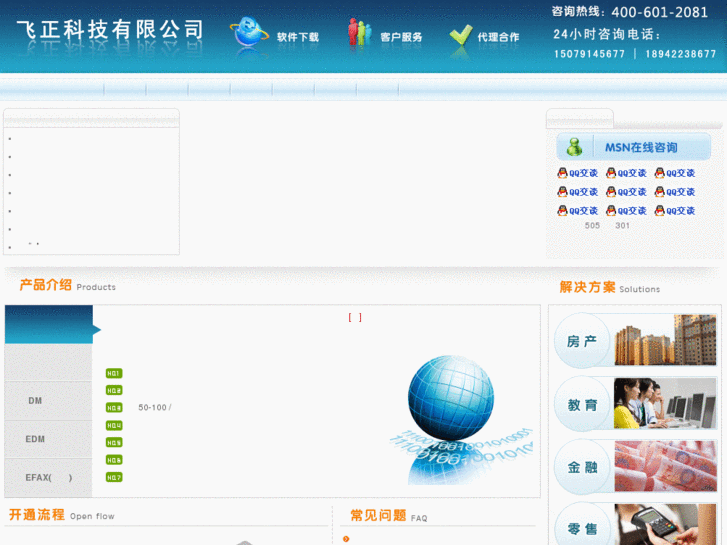Click the students at computers photo thumbnail

coord(665,403)
